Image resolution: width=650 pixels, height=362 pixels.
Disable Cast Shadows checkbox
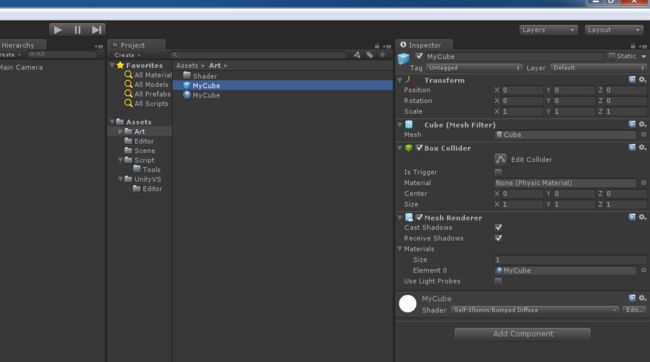(x=498, y=227)
